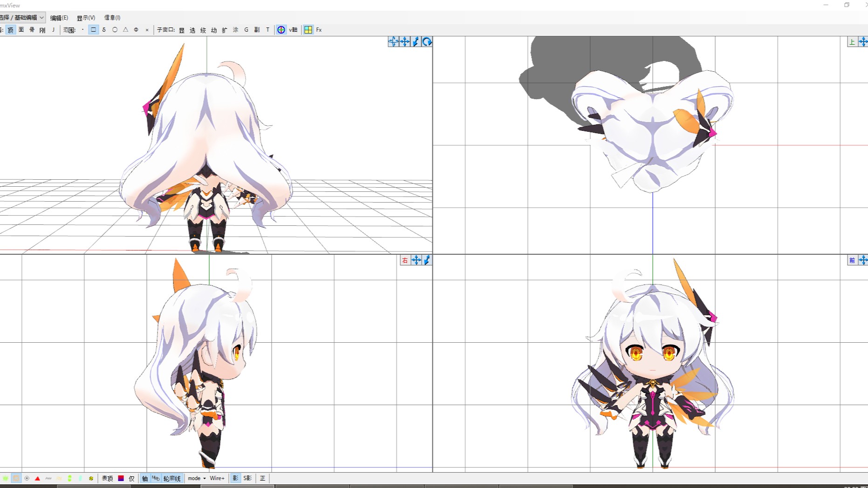The height and width of the screenshot is (488, 868).
Task: Click the red triangle icon in bottom toolbar
Action: [38, 478]
